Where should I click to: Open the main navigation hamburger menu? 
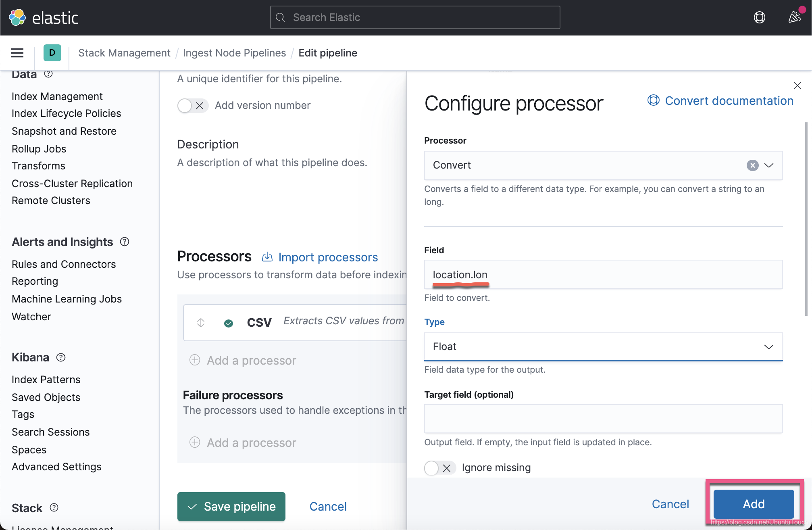[17, 53]
